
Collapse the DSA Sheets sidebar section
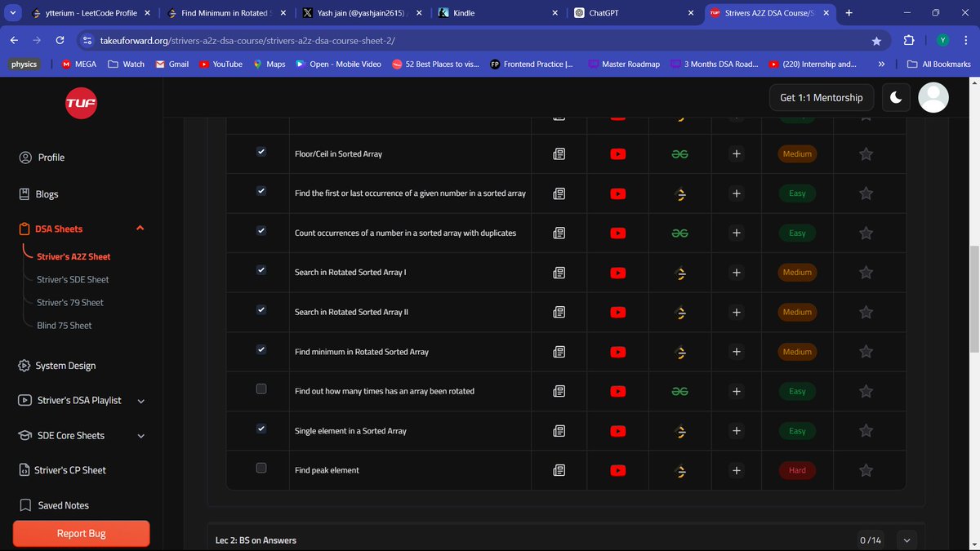coord(140,229)
